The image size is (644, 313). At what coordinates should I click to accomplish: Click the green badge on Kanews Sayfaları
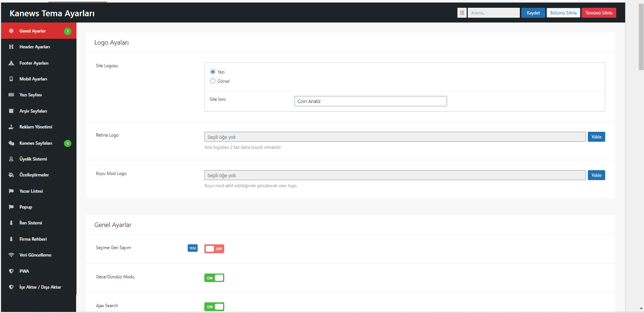pos(68,143)
